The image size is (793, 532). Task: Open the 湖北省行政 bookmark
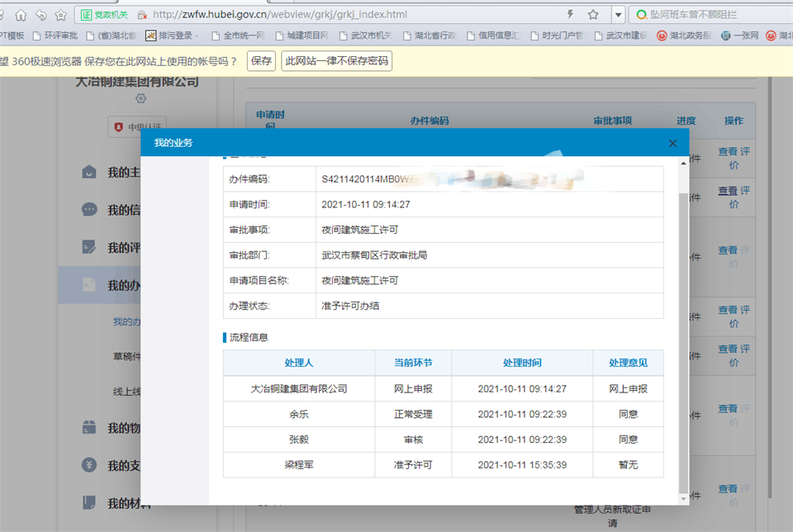coord(430,36)
